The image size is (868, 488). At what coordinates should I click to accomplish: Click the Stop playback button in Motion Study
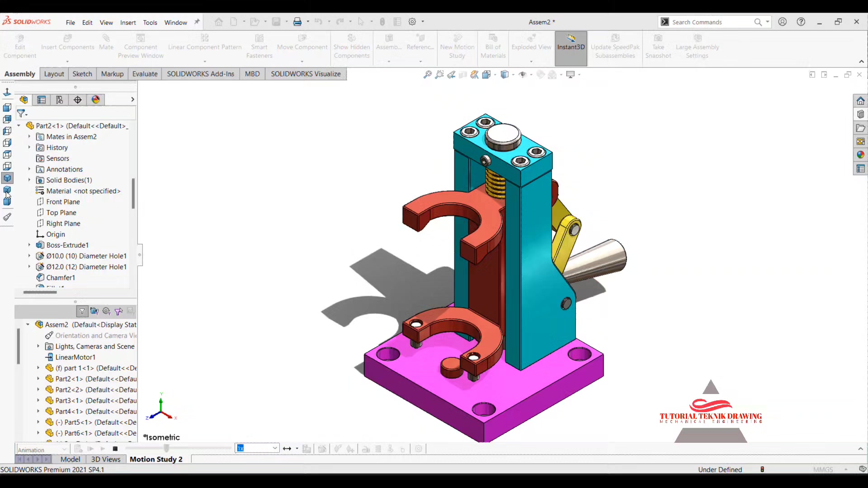point(115,449)
